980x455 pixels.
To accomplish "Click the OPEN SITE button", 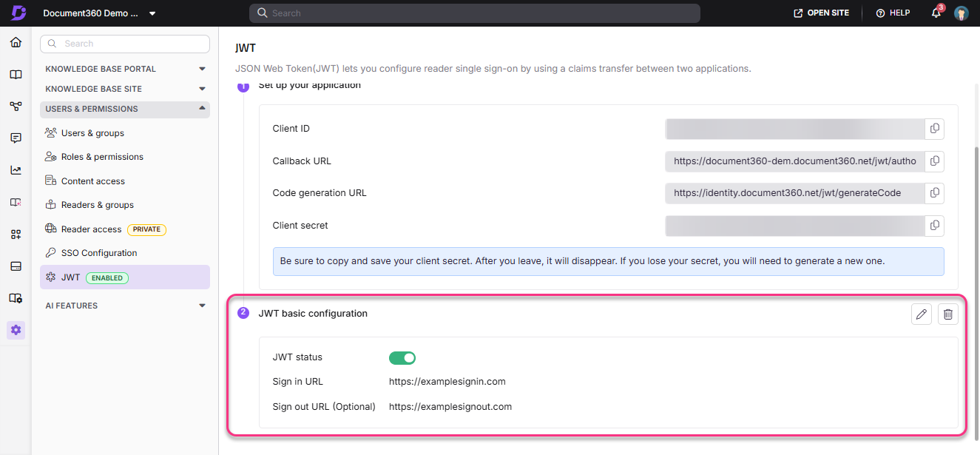I will 820,13.
